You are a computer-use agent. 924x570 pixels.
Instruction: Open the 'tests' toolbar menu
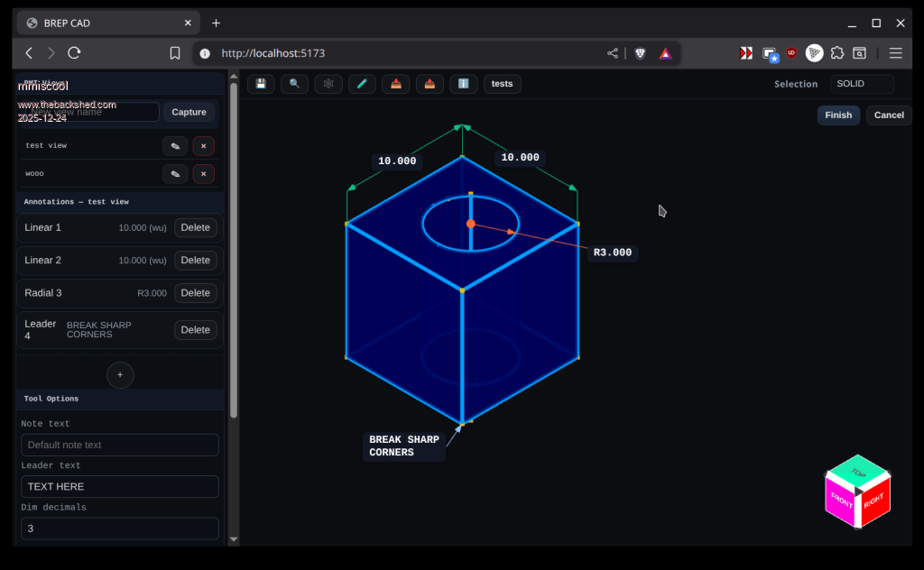pyautogui.click(x=502, y=84)
